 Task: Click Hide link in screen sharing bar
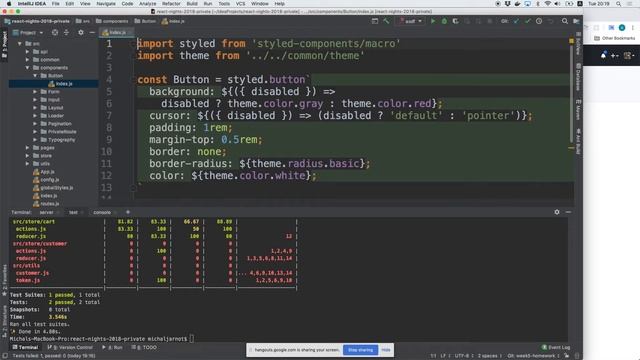click(x=386, y=350)
